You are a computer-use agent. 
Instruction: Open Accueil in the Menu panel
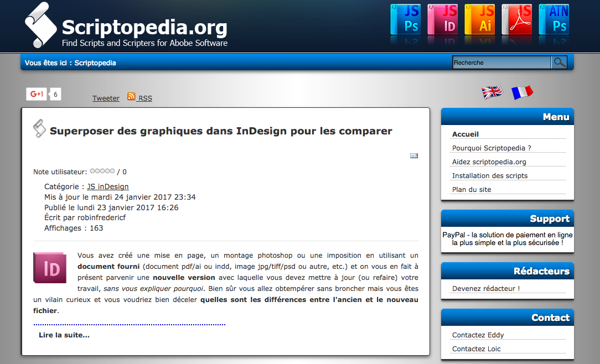(465, 134)
